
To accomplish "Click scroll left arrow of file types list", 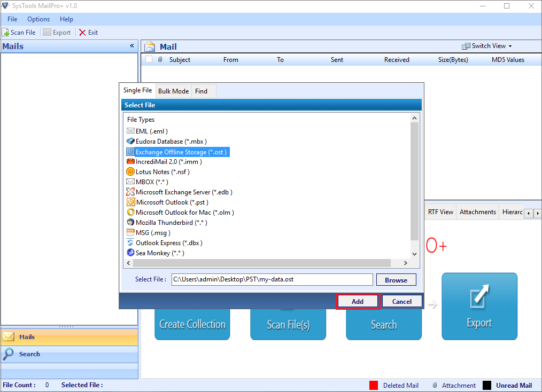I will click(128, 263).
